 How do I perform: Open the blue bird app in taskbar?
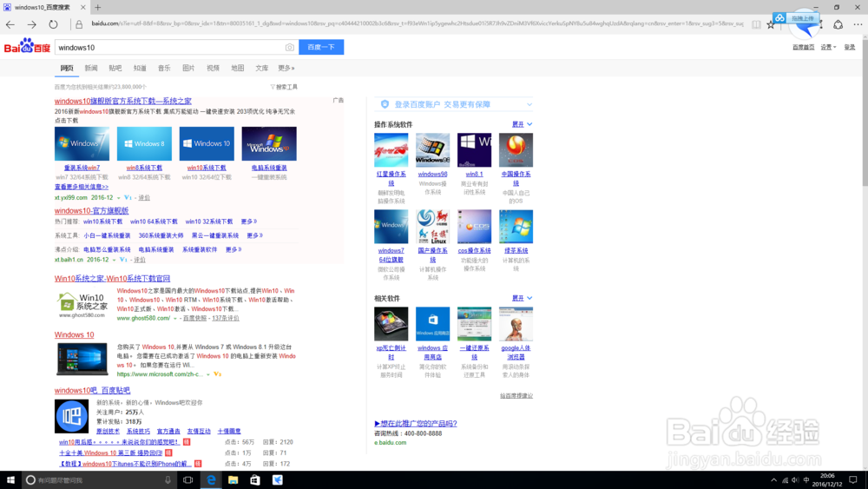(278, 480)
